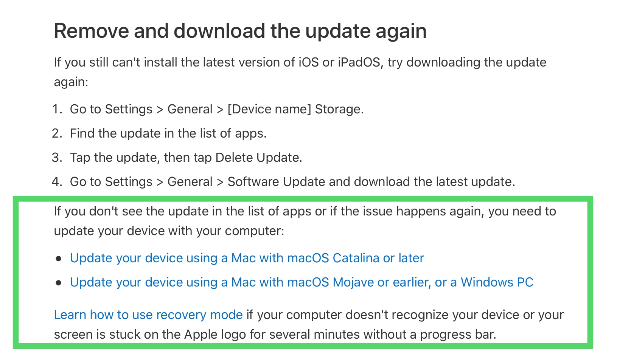Open the macOS Catalina or later update link
The height and width of the screenshot is (364, 631).
pyautogui.click(x=247, y=258)
